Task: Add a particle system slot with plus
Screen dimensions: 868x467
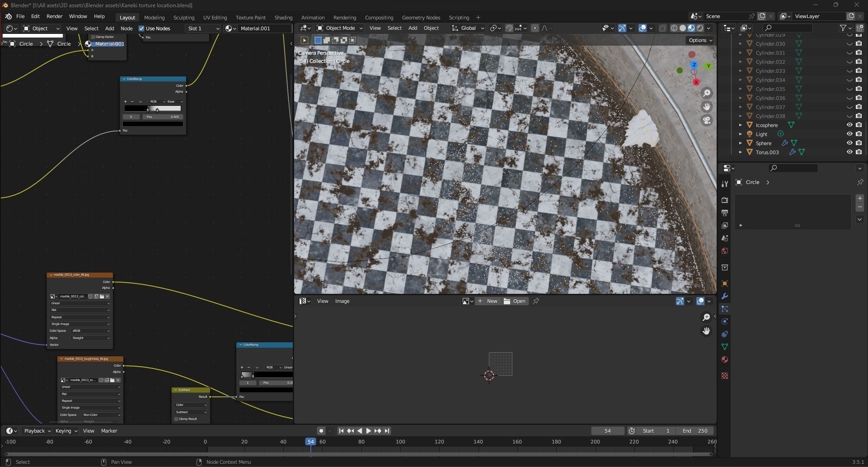Action: click(x=860, y=198)
